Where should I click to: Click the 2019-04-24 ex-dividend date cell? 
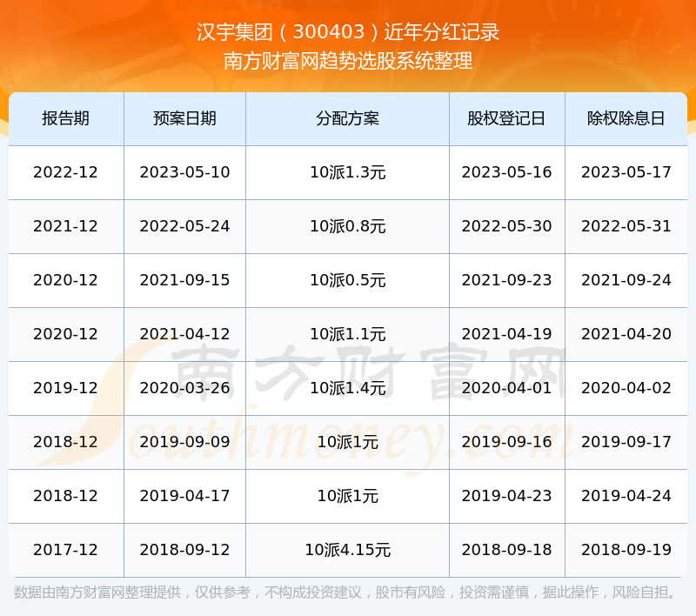(x=626, y=496)
